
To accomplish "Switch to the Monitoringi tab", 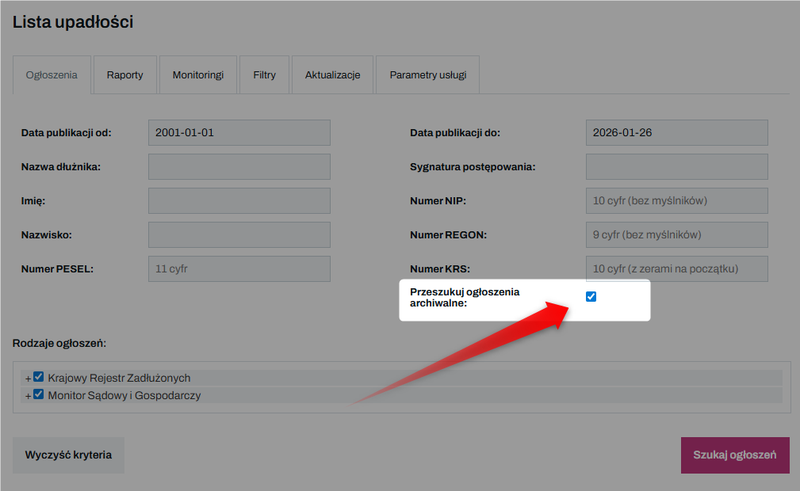I will tap(197, 75).
